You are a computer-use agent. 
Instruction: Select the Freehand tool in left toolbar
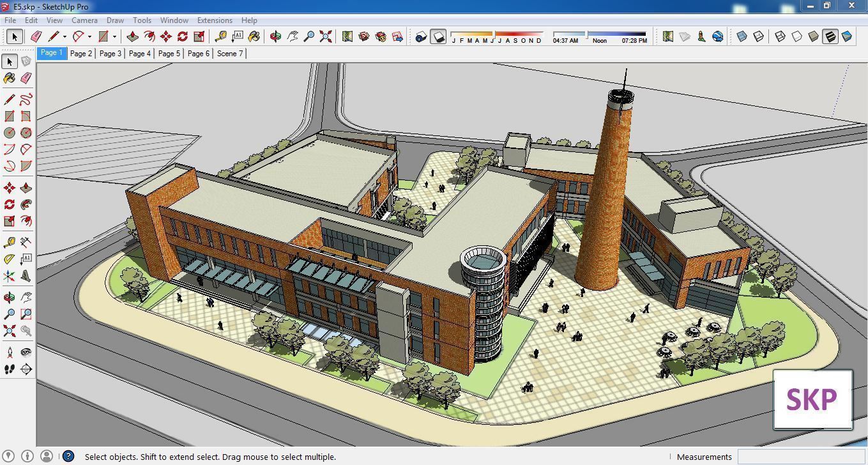pyautogui.click(x=26, y=100)
